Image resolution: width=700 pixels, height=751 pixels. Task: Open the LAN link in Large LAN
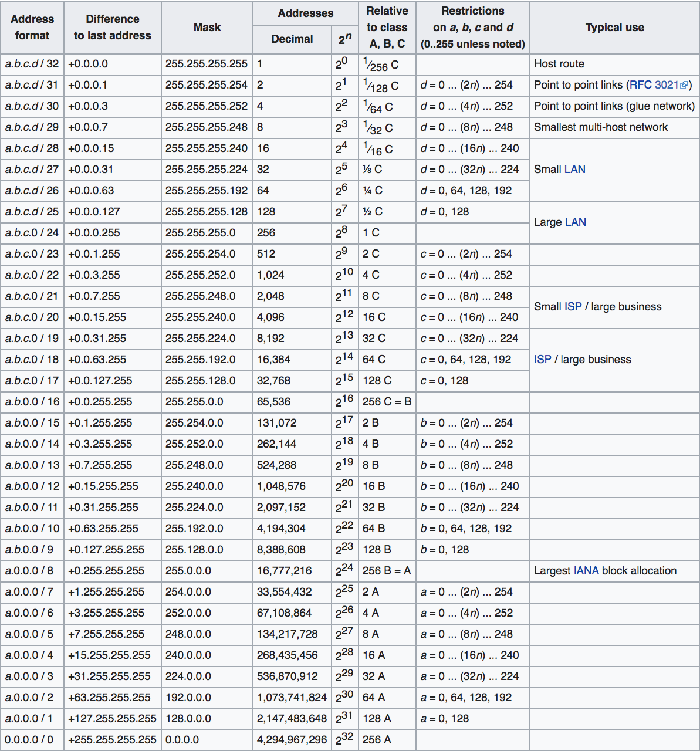[576, 222]
